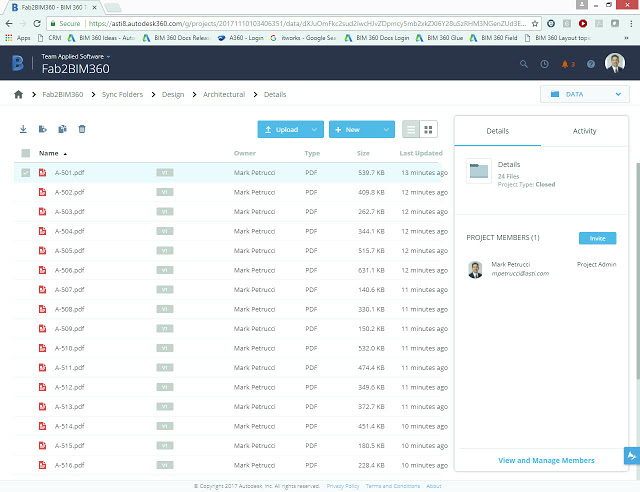Go to Fab2BIM360 breadcrumb
This screenshot has width=640, height=492.
63,94
